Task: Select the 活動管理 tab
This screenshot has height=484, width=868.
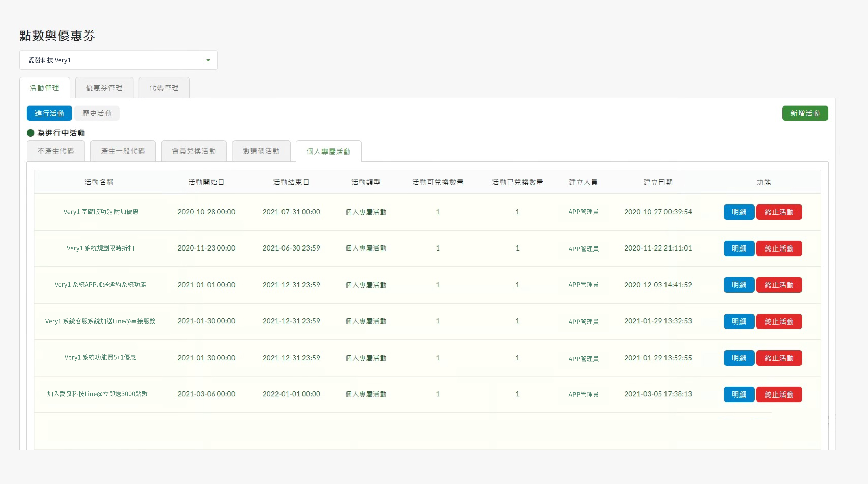Action: click(x=44, y=88)
